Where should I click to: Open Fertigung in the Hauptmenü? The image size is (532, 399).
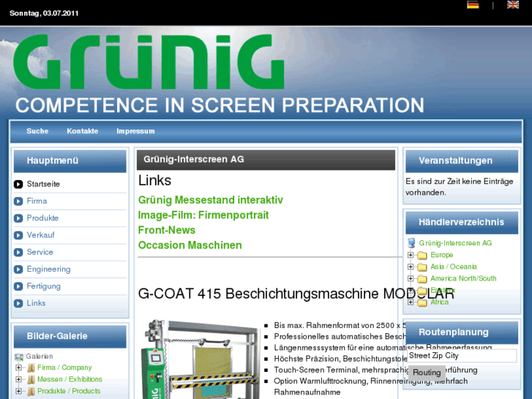click(x=43, y=286)
